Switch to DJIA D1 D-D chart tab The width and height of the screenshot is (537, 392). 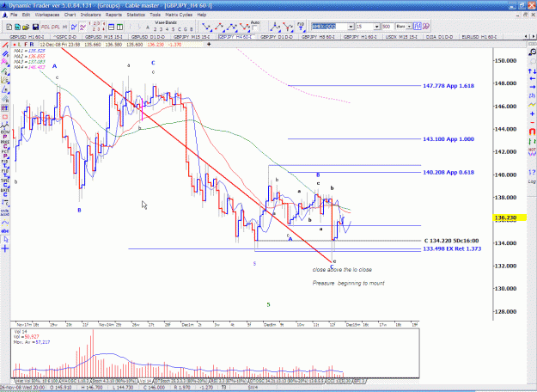439,37
